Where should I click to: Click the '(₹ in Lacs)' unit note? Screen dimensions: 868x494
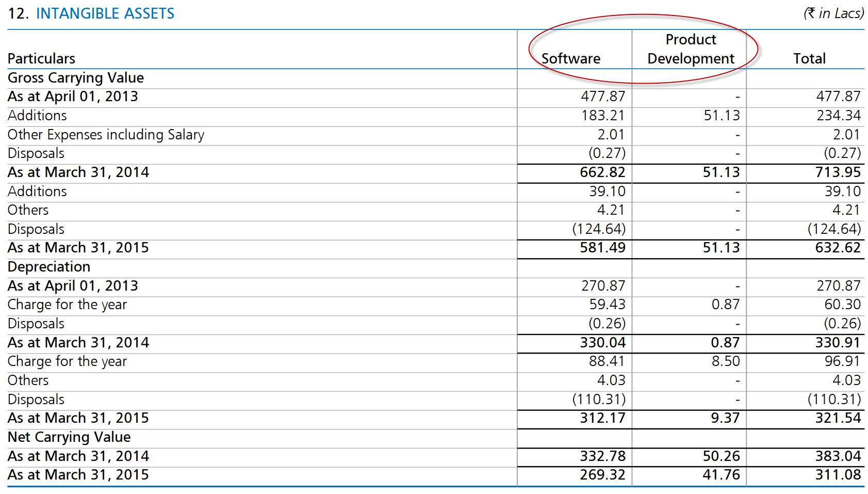(x=833, y=13)
